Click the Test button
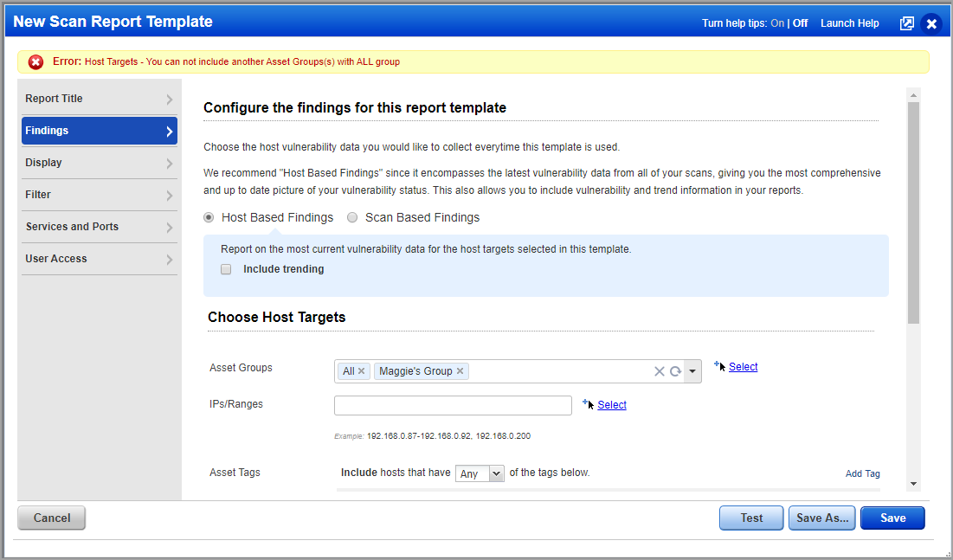The height and width of the screenshot is (560, 953). 750,518
